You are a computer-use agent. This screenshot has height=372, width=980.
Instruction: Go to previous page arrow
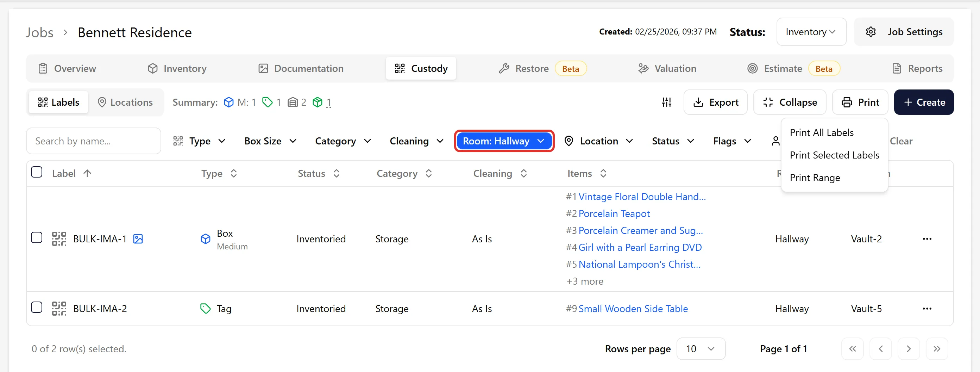click(880, 349)
